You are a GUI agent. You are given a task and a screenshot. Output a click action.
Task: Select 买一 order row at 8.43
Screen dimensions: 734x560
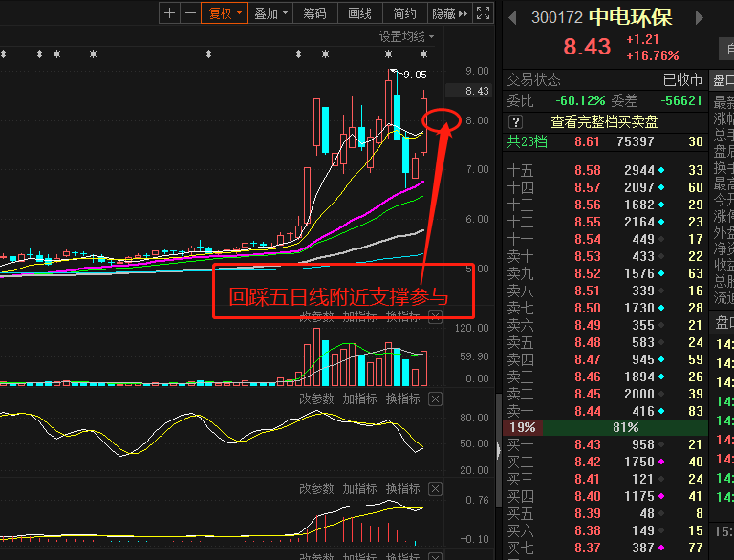click(x=605, y=444)
